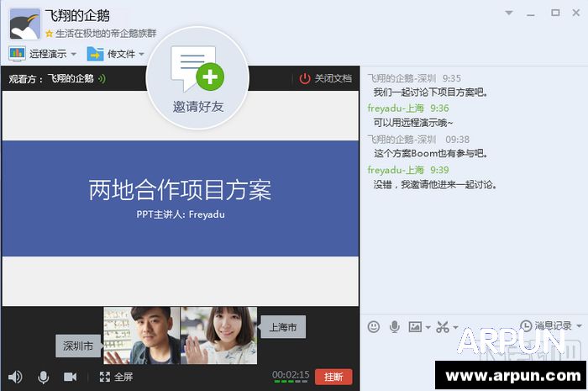Screen dimensions: 588x391
Task: Click the Shanghai woman's video thumbnail
Action: click(219, 336)
